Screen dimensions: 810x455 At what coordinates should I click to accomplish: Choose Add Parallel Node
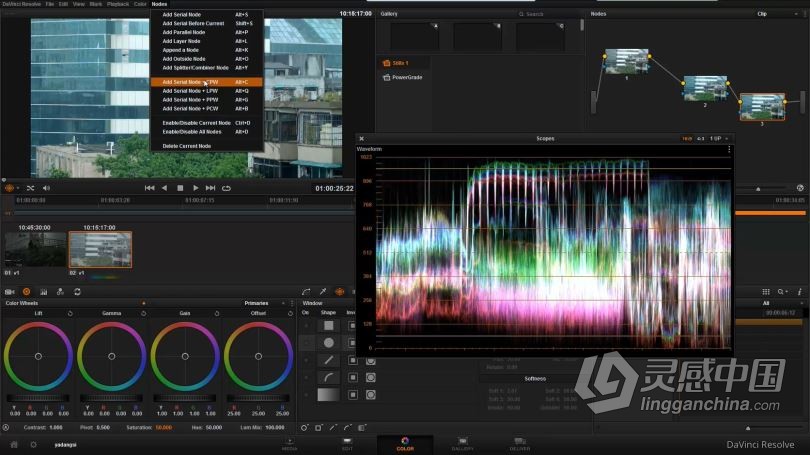click(x=207, y=32)
